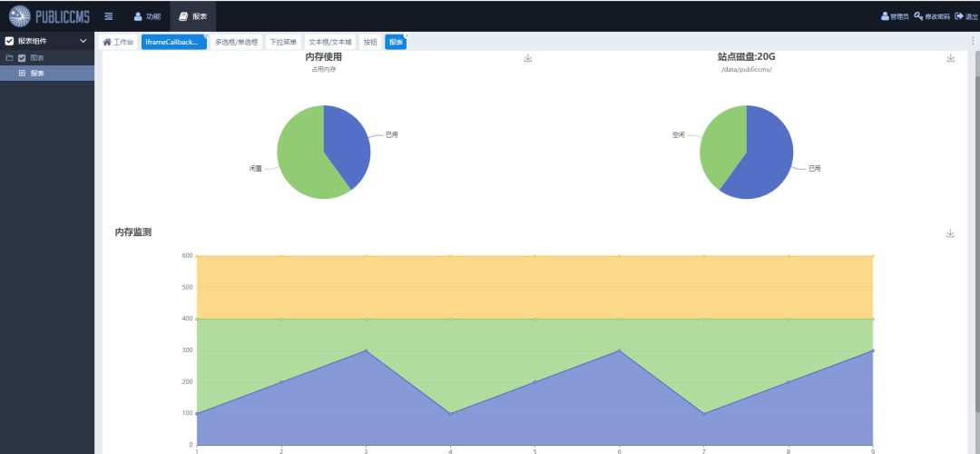This screenshot has width=980, height=454.
Task: Close the active 报表 tab
Action: click(407, 36)
